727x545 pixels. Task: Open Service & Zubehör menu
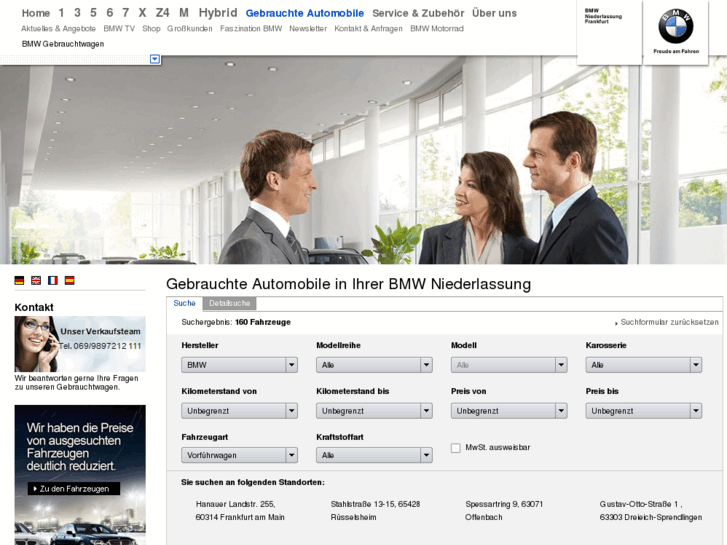point(418,13)
